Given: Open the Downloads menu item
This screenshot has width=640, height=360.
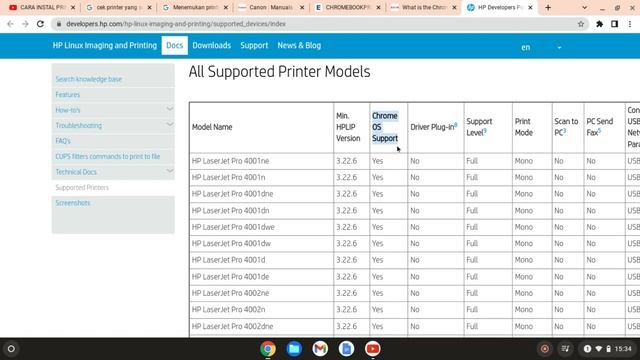Looking at the screenshot, I should point(211,45).
